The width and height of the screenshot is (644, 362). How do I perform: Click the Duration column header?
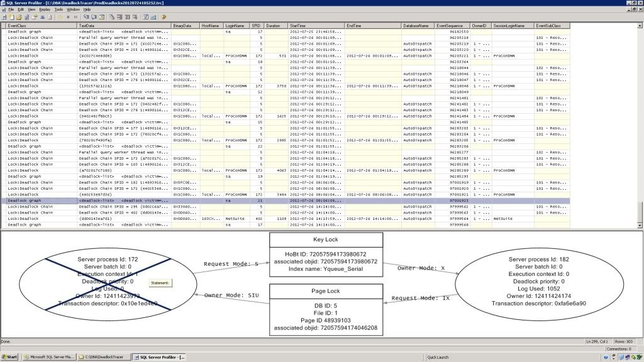[276, 25]
